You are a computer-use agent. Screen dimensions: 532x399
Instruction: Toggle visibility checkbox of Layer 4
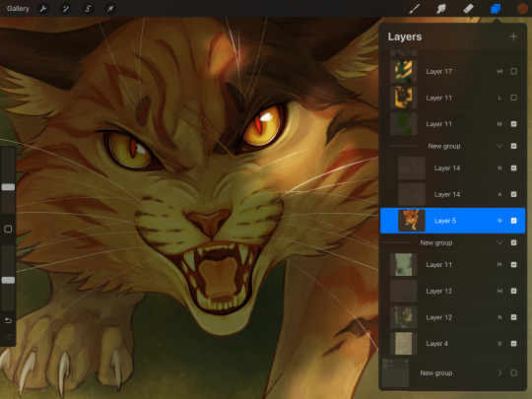pyautogui.click(x=513, y=344)
